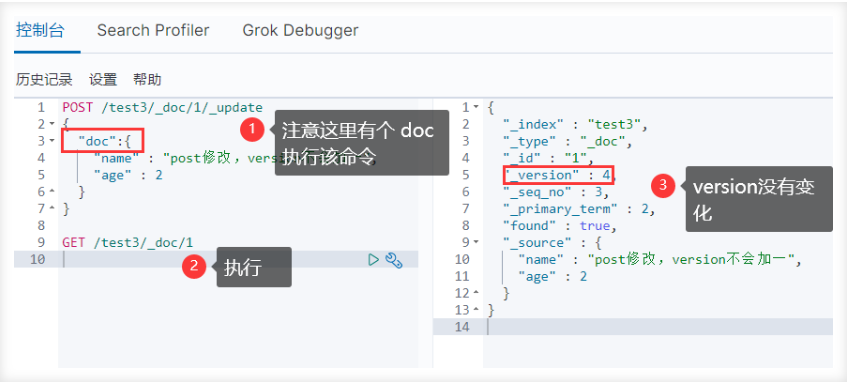Collapse the "doc" object fold arrow
849x382 pixels.
(52, 141)
